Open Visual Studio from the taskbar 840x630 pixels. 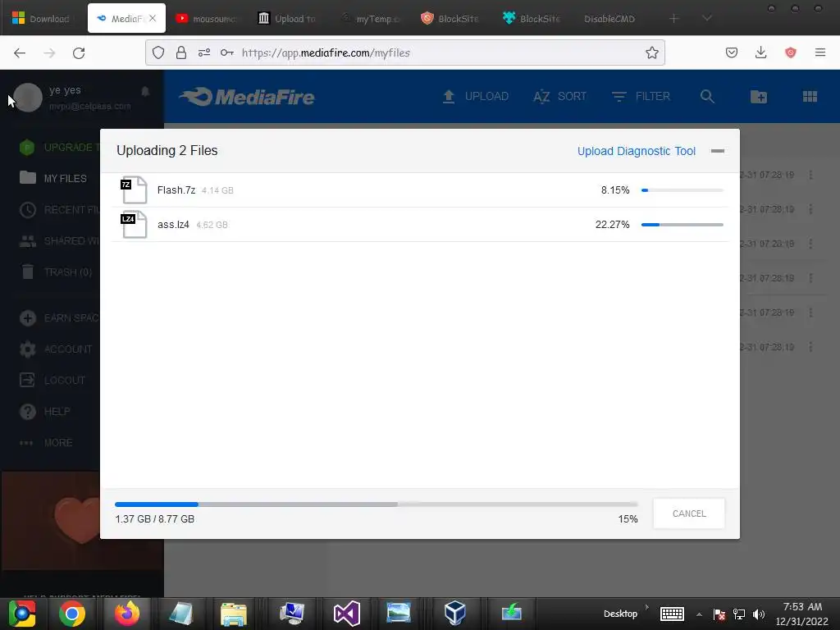click(347, 614)
